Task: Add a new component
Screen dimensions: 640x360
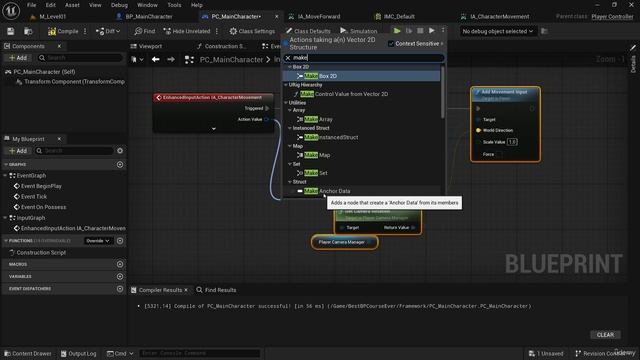Action: coord(18,58)
